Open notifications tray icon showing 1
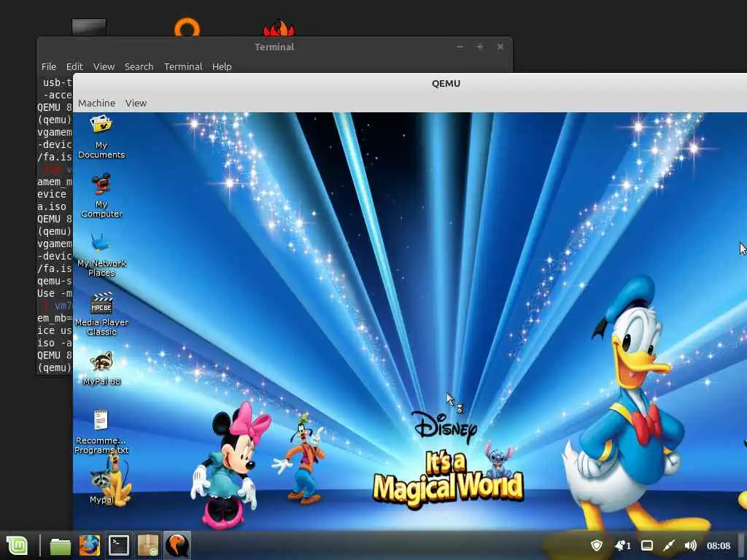The width and height of the screenshot is (747, 560). point(623,545)
